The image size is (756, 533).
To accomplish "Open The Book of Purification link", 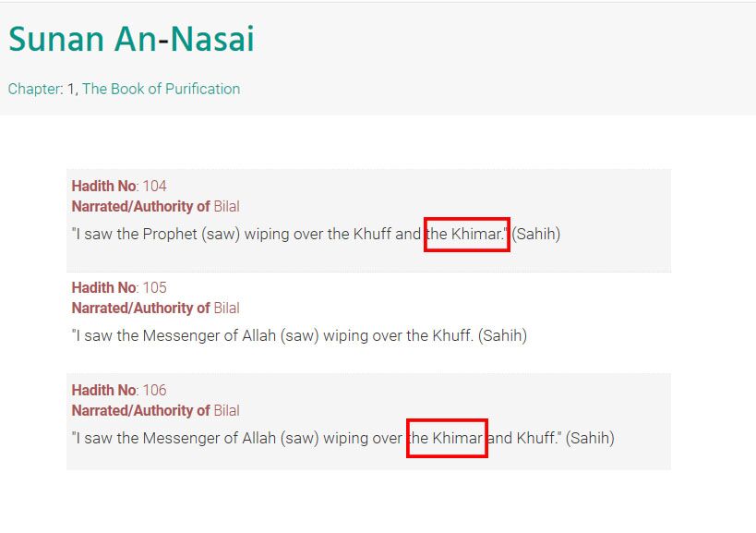I will point(161,89).
